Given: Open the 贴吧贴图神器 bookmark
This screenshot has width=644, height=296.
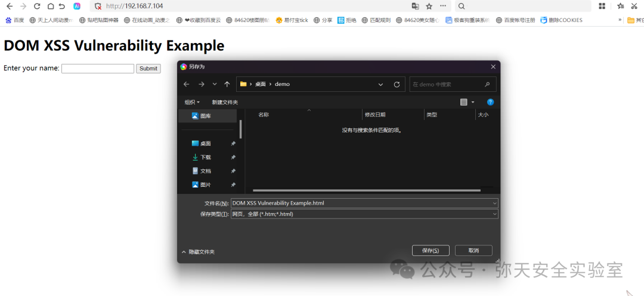Looking at the screenshot, I should click(98, 20).
